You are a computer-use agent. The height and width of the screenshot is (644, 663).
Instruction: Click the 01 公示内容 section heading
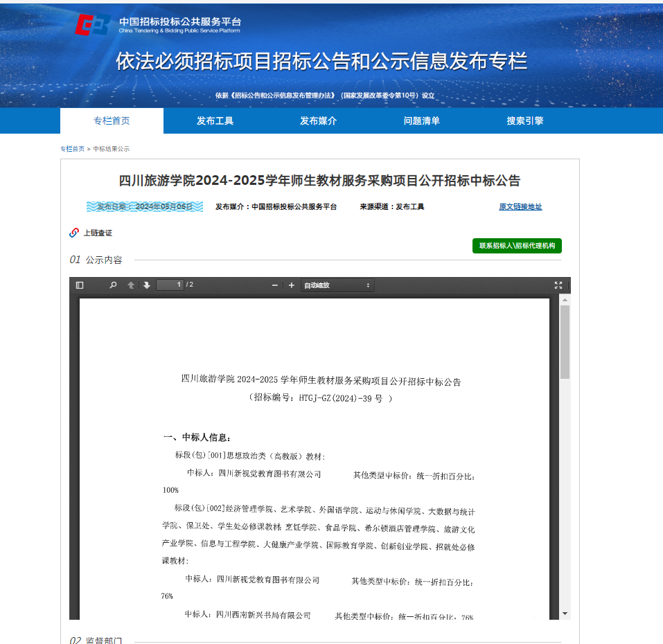(96, 260)
